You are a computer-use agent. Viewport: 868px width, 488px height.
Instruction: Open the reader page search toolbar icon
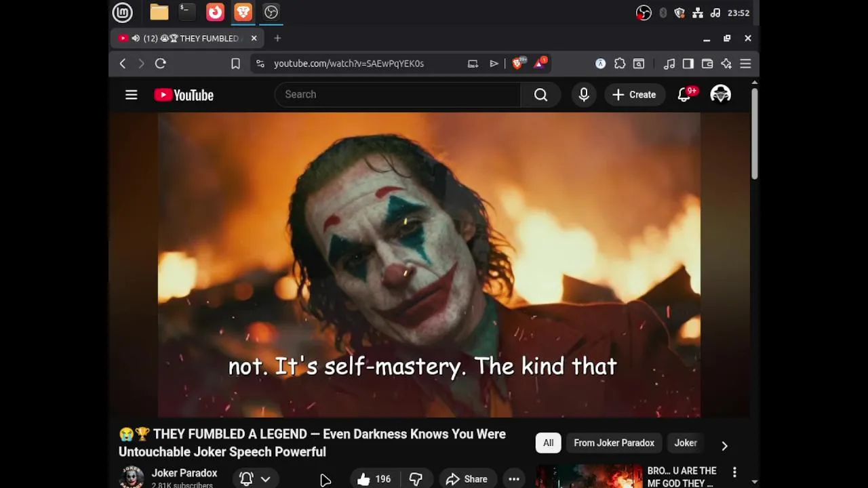point(639,64)
